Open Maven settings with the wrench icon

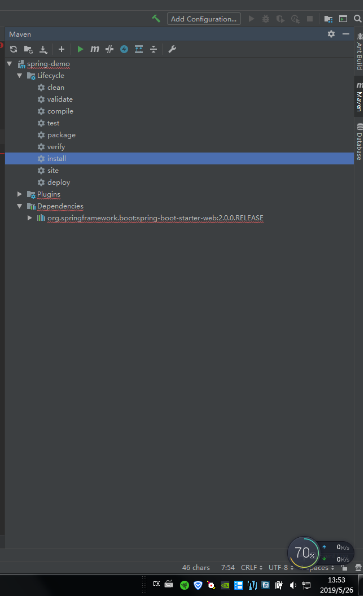click(x=172, y=49)
